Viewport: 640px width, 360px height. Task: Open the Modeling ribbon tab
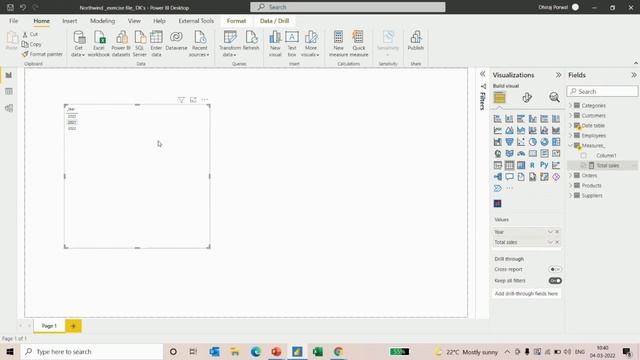[102, 21]
